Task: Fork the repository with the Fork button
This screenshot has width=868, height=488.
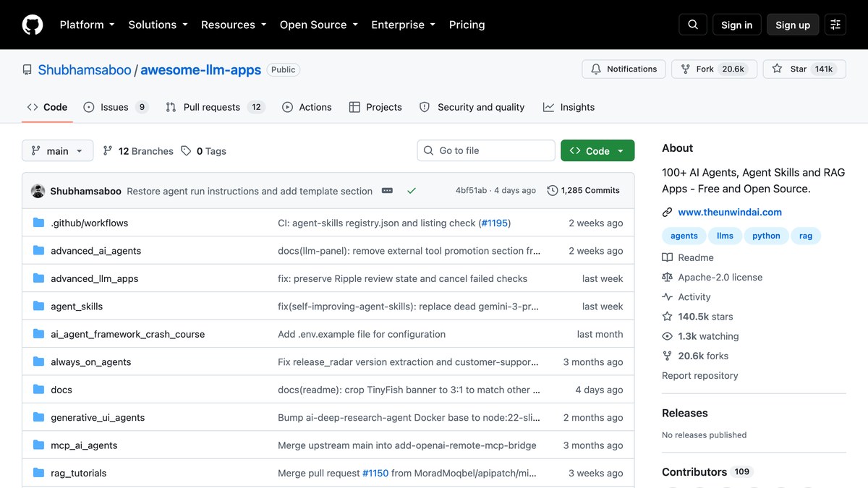Action: [x=714, y=69]
